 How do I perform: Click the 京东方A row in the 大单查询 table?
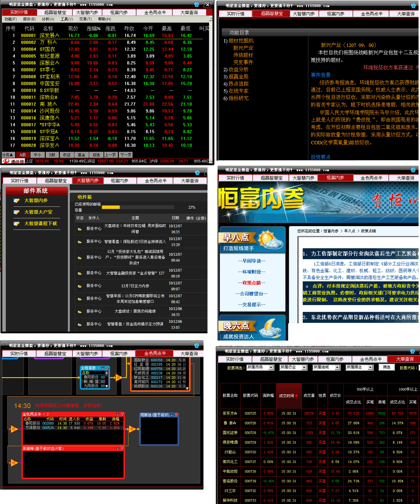(x=320, y=414)
